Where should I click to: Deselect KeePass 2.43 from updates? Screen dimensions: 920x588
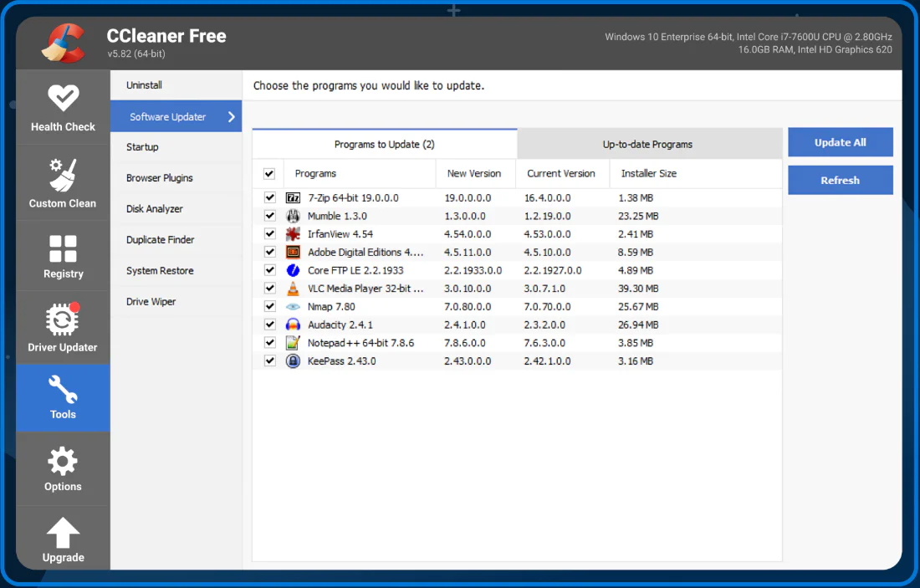[269, 360]
